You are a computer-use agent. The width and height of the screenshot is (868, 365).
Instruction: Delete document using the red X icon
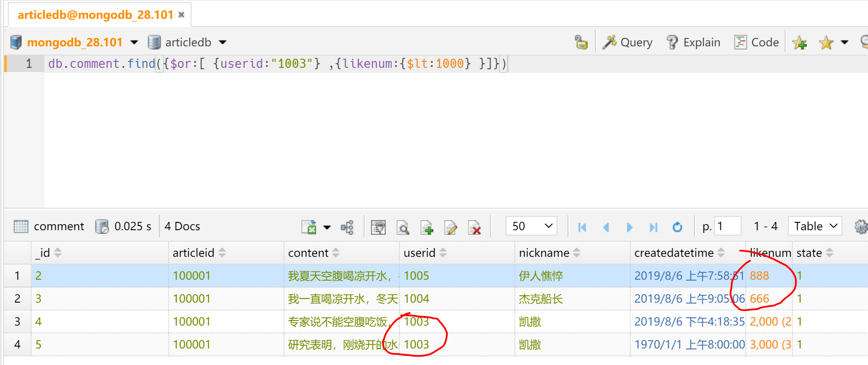point(475,227)
